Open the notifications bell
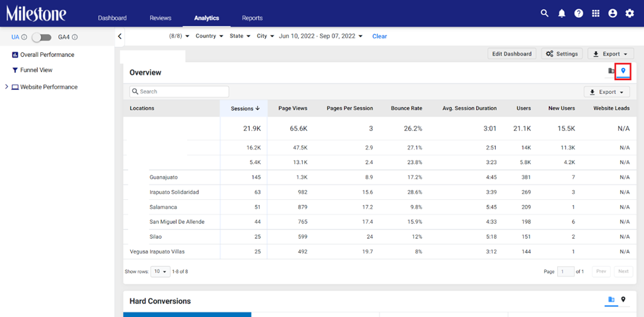The height and width of the screenshot is (317, 644). pos(561,14)
